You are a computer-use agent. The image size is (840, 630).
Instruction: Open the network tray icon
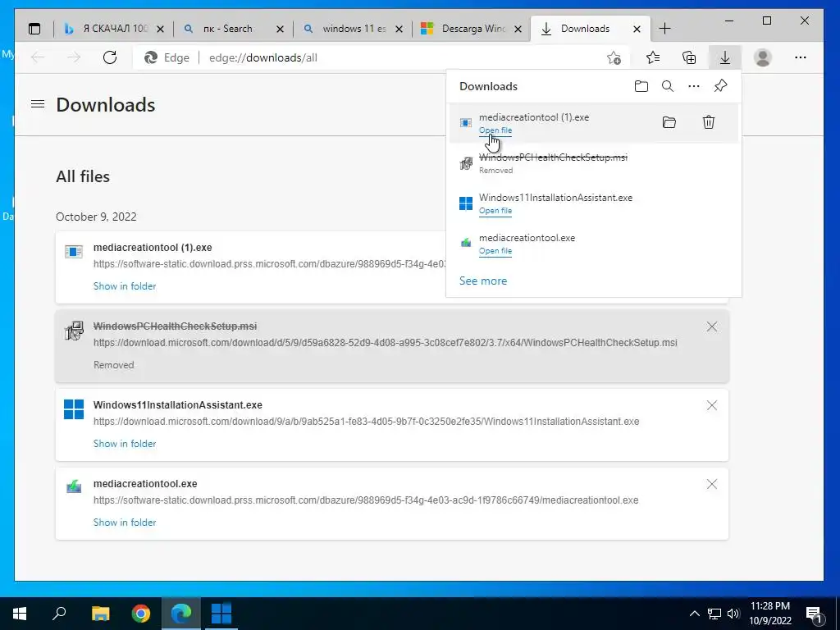(x=714, y=614)
